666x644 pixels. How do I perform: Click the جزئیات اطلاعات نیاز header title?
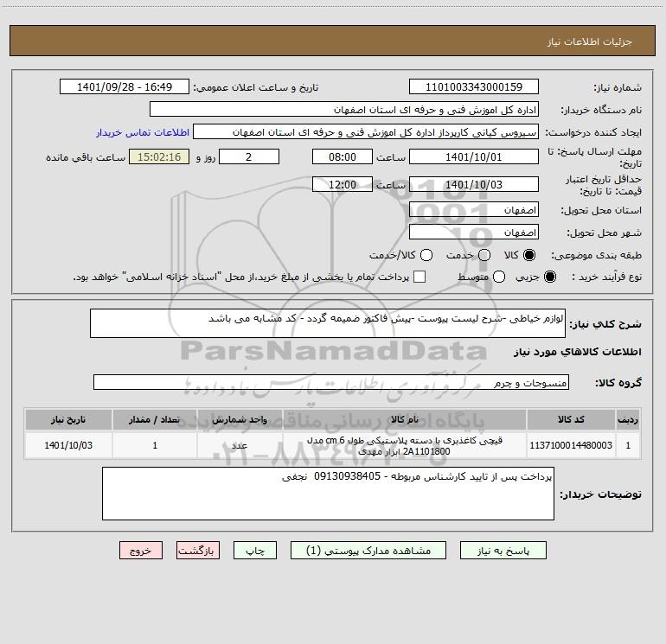589,41
